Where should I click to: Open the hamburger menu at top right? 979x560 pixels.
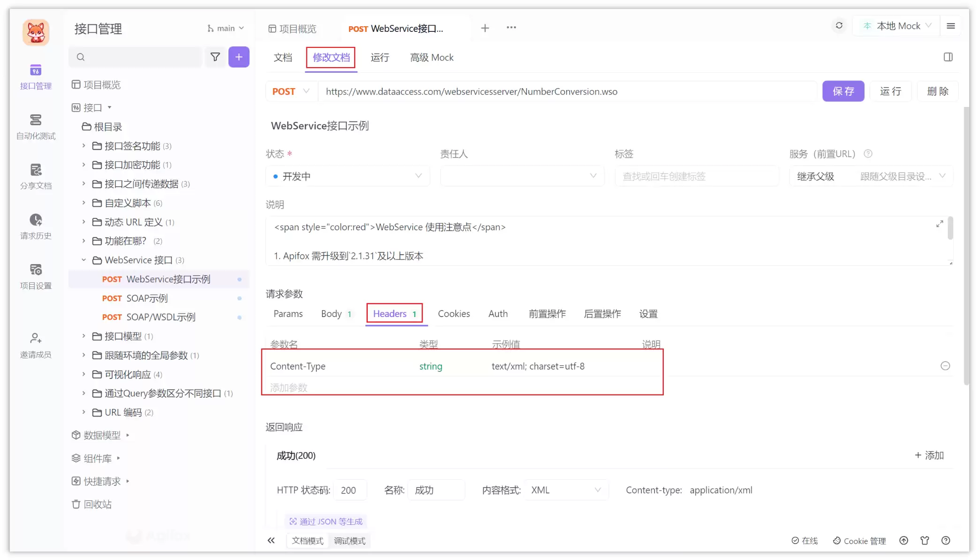951,26
